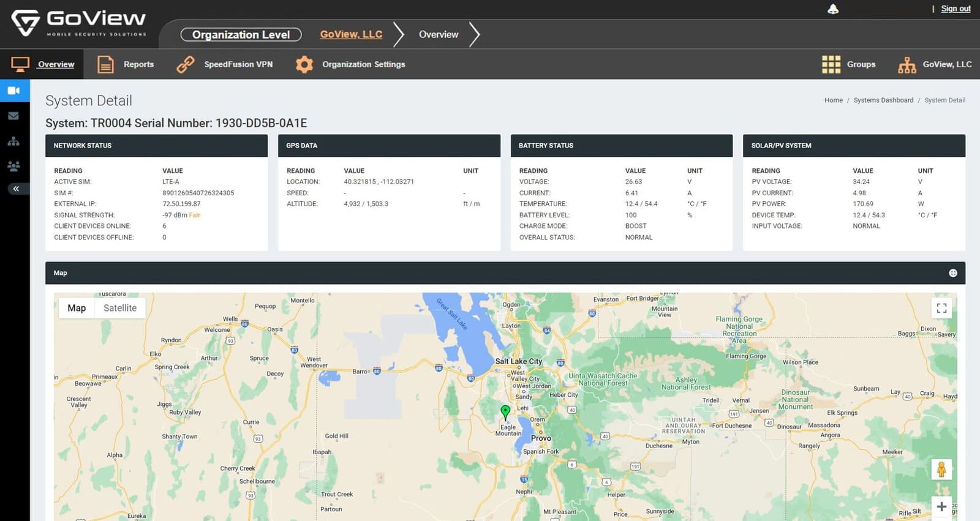Click the PV current 4.98 value
Viewport: 980px width, 521px height.
[x=859, y=193]
